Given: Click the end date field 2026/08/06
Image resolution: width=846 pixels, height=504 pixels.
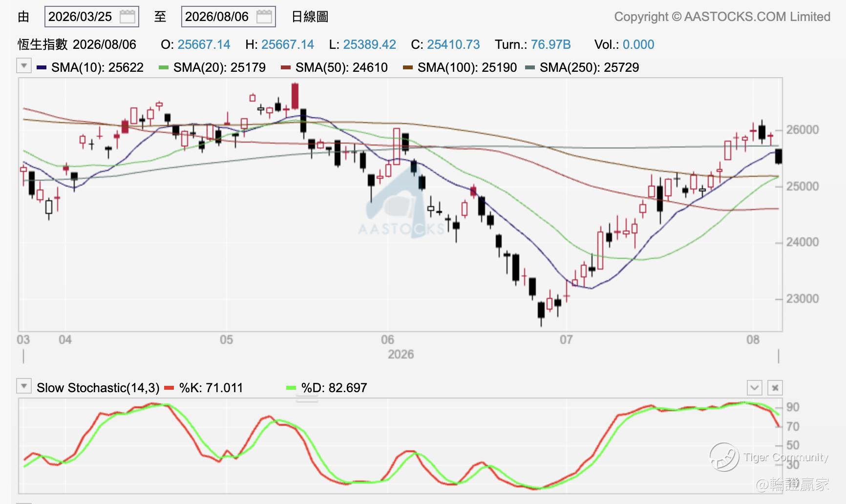Looking at the screenshot, I should (x=228, y=17).
